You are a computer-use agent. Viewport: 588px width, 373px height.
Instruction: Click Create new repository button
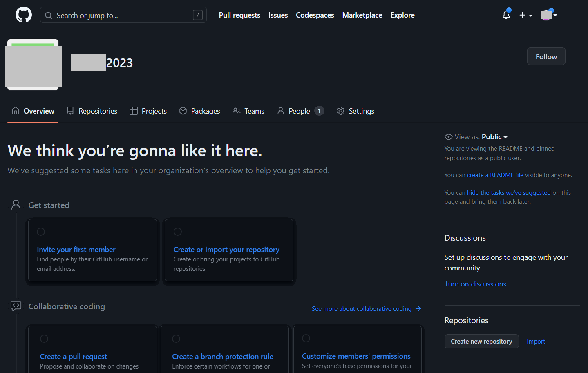coord(481,342)
